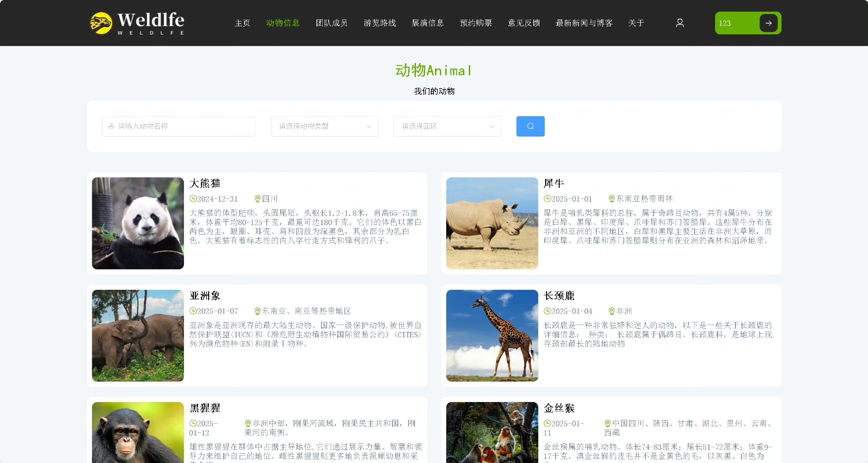
Task: Open the 意见反馈 nav item
Action: pos(524,23)
